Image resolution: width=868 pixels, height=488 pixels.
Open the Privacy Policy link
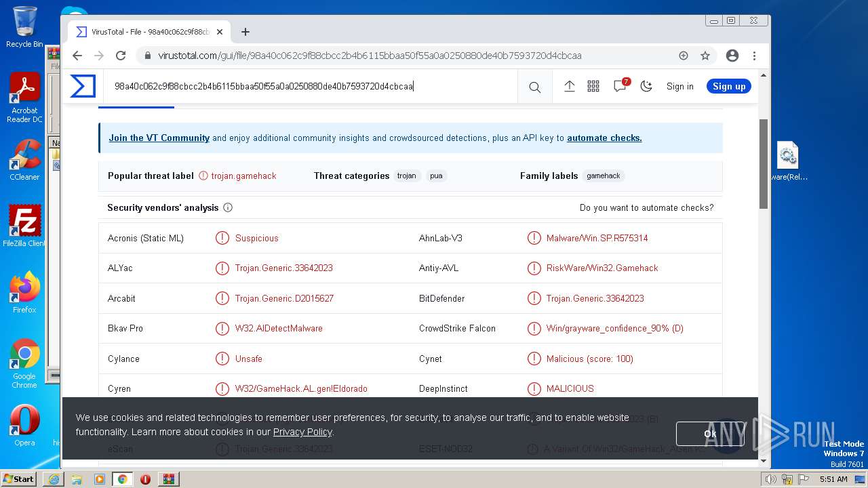(302, 432)
